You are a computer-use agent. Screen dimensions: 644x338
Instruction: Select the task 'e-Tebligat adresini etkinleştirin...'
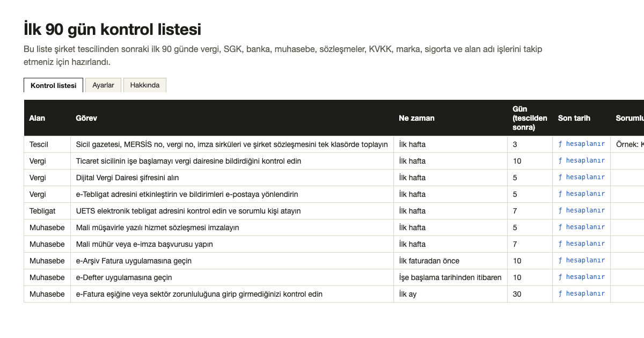[232, 194]
